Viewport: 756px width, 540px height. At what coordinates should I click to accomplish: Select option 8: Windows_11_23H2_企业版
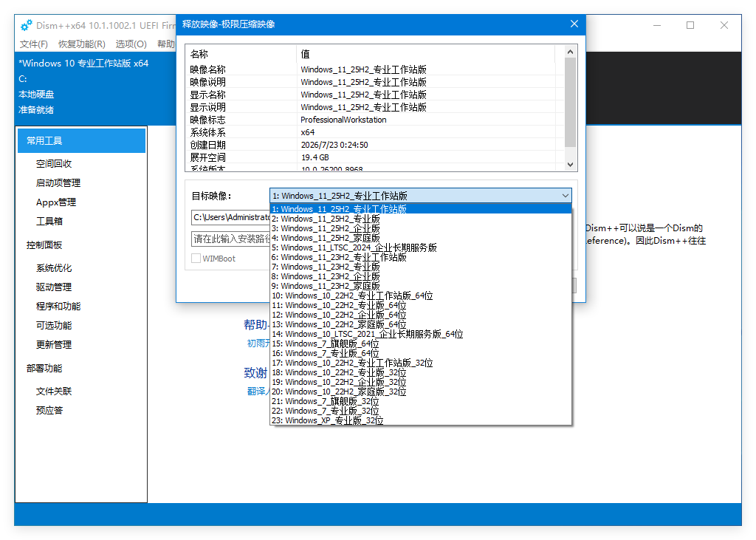click(x=421, y=276)
